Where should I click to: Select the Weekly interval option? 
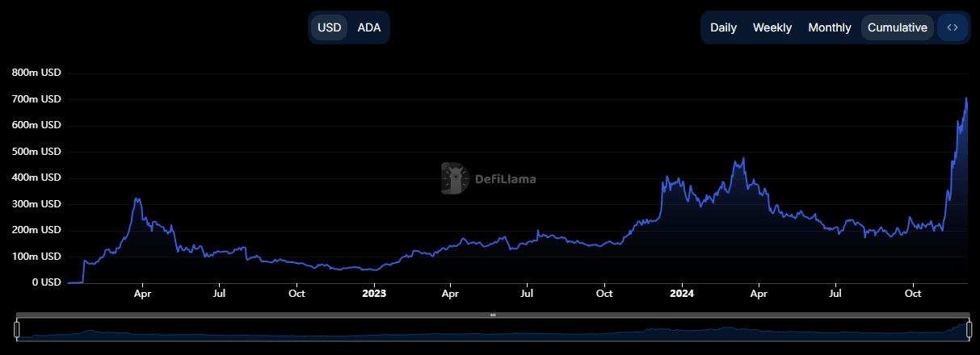772,27
